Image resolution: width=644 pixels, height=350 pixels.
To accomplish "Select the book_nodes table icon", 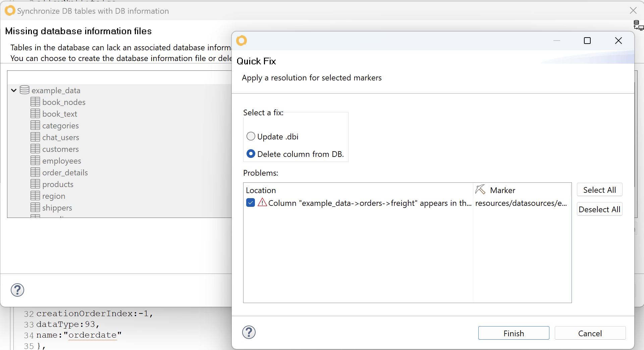I will tap(35, 102).
